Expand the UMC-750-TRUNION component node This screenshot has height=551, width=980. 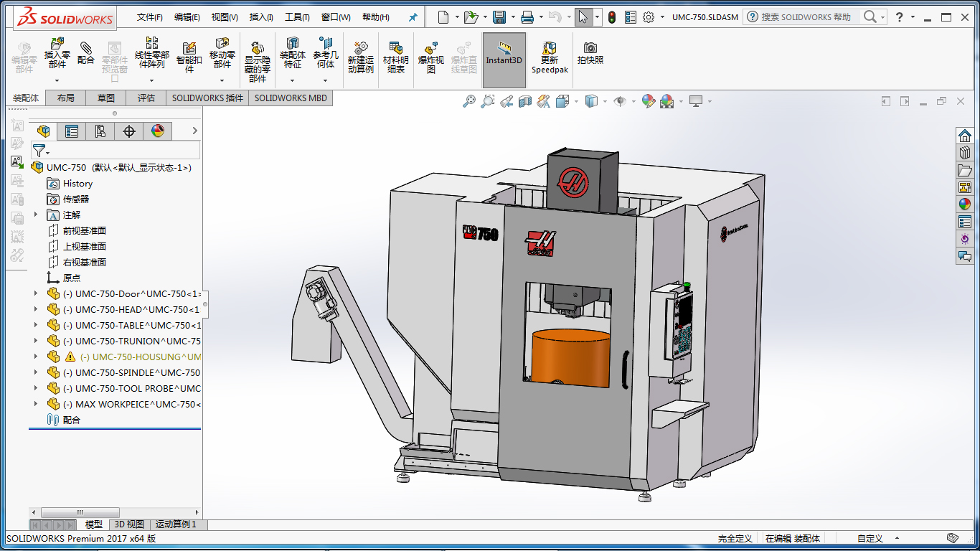(x=36, y=341)
